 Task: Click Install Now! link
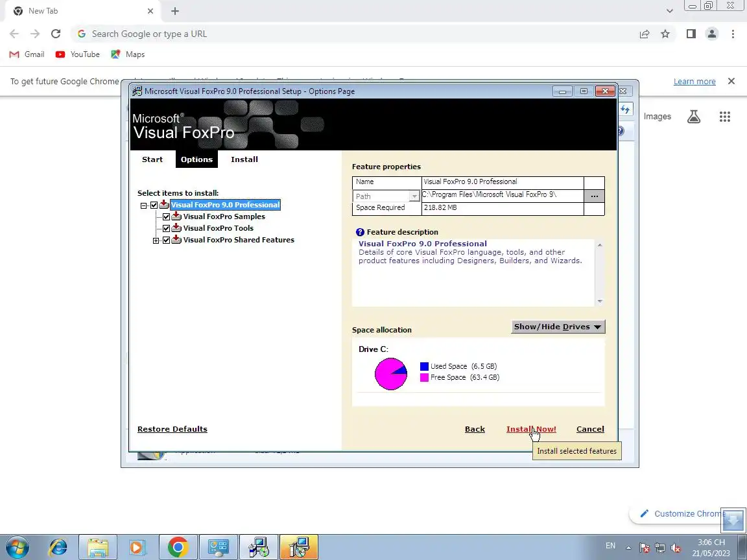coord(530,429)
